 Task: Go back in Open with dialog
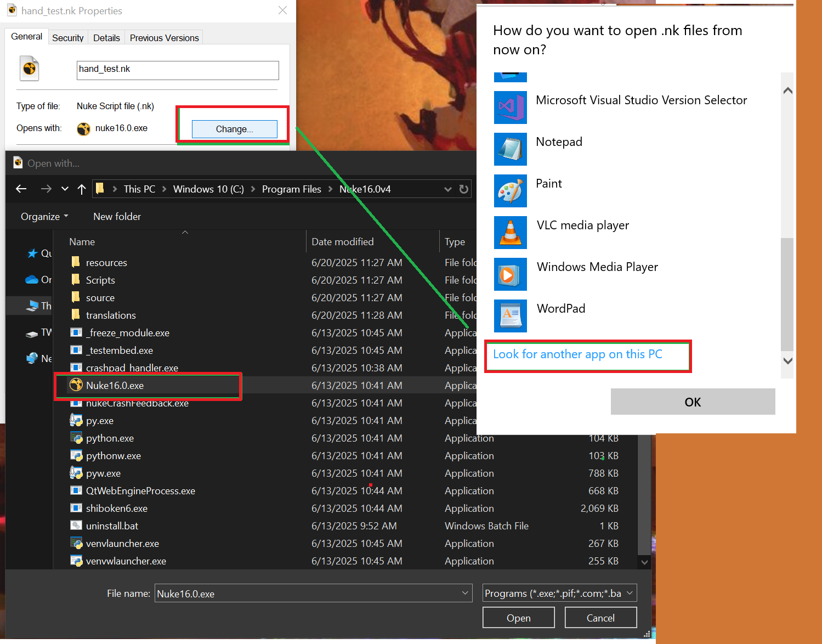21,189
